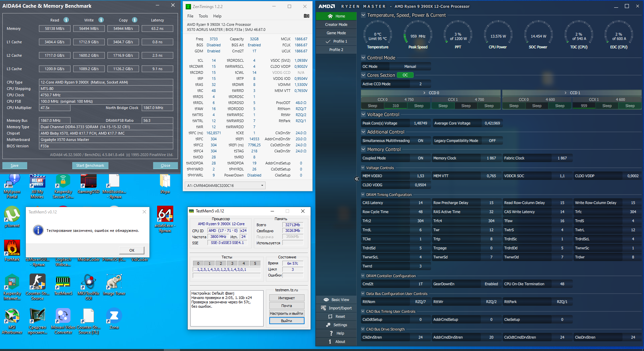Select the Movavi Video Converter icon
This screenshot has width=644, height=351.
coord(63,321)
